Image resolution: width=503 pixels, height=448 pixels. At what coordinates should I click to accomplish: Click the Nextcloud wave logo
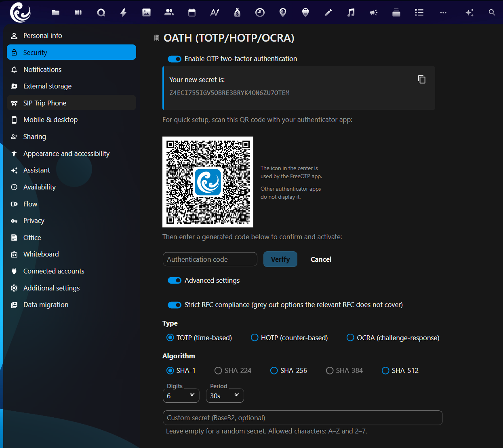20,12
